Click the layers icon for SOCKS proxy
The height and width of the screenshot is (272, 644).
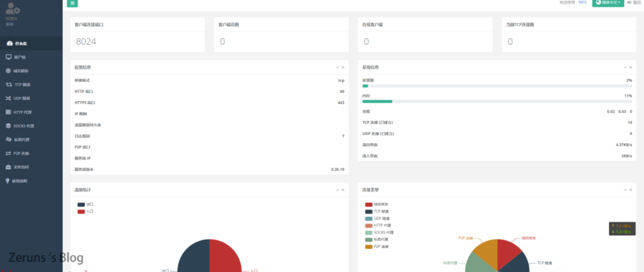click(8, 126)
